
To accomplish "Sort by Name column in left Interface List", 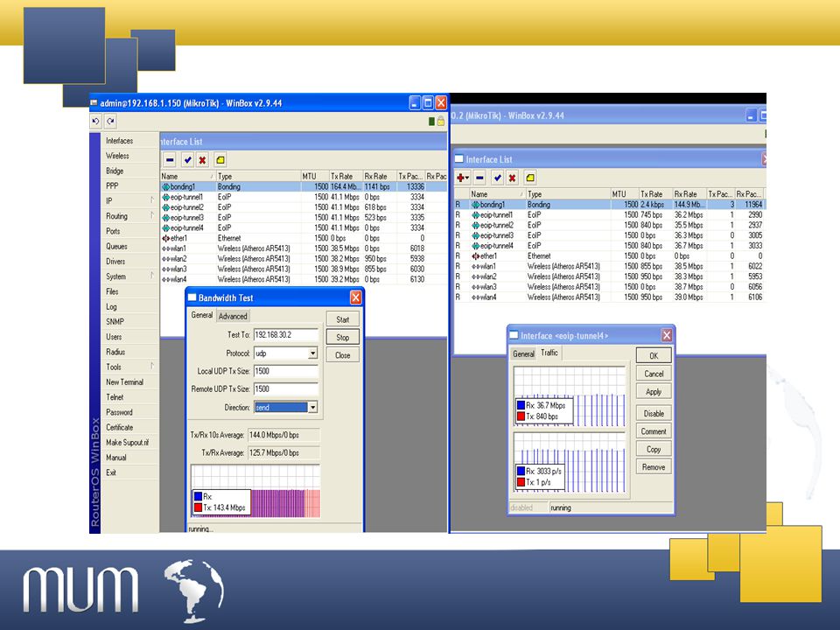I will (x=187, y=176).
